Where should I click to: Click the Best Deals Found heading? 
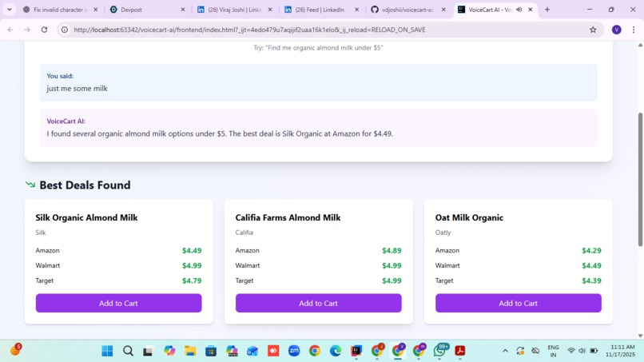[x=85, y=185]
